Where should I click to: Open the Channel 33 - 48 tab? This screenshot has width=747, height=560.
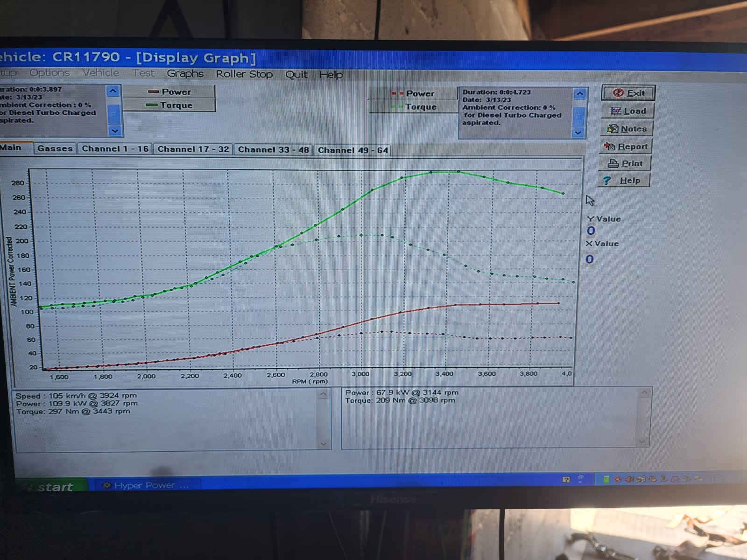(274, 150)
